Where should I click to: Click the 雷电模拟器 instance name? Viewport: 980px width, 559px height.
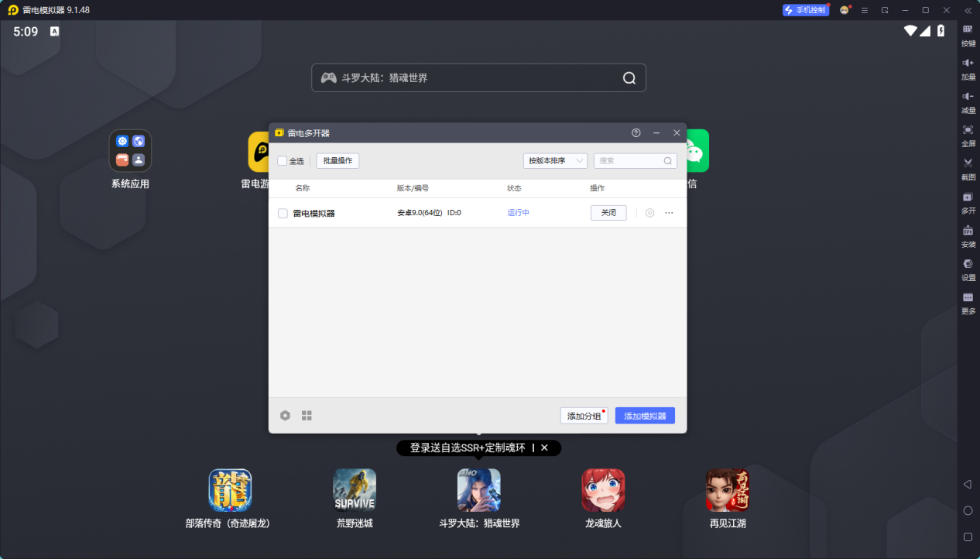[314, 214]
